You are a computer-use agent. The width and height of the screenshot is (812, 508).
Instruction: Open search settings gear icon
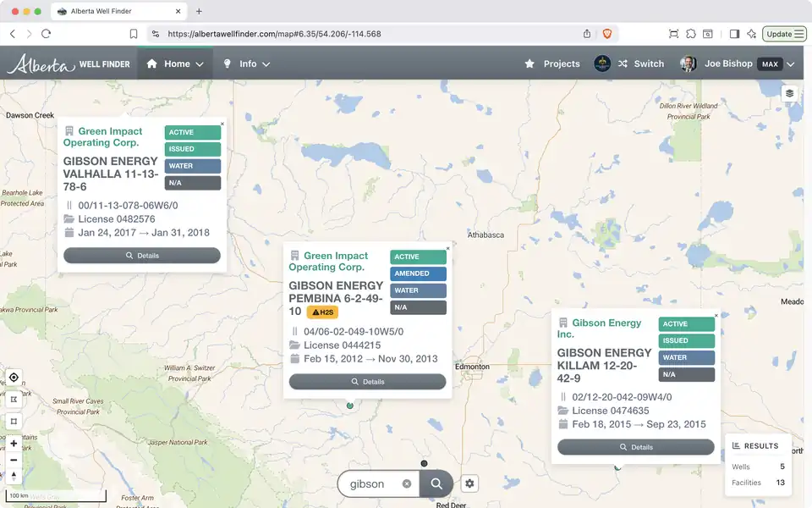click(469, 483)
